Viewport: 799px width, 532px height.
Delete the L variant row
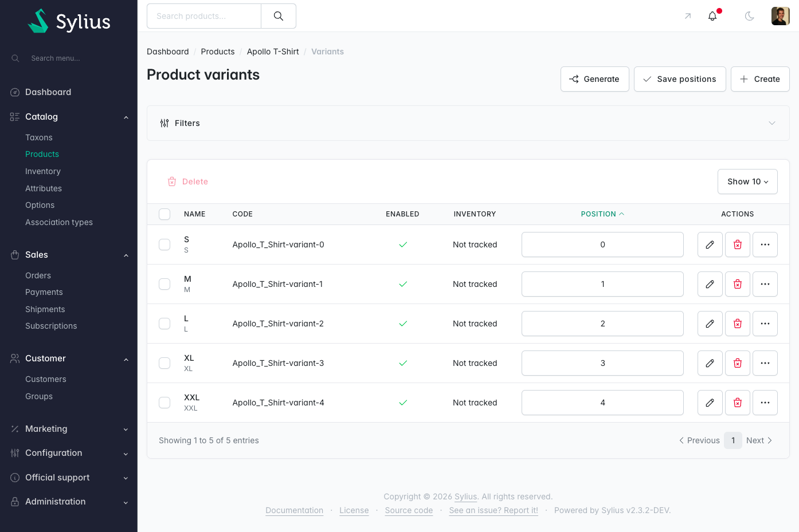pos(738,324)
